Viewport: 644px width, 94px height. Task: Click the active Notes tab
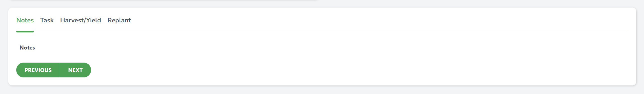pyautogui.click(x=25, y=20)
